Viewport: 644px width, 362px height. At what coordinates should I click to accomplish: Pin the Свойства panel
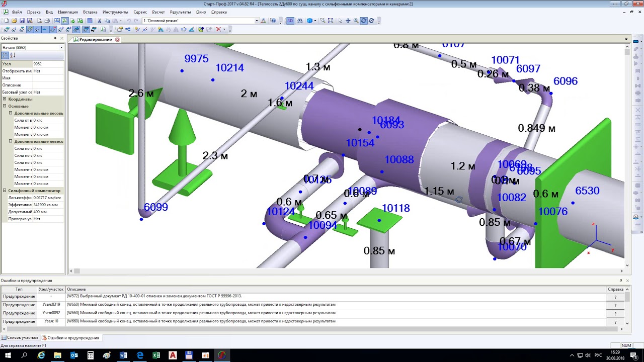point(55,38)
